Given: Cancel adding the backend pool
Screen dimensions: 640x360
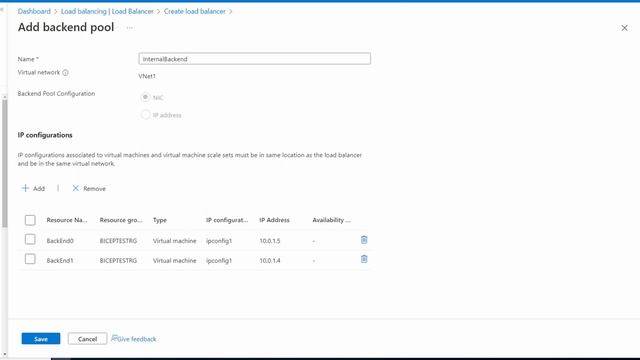Looking at the screenshot, I should (x=87, y=339).
